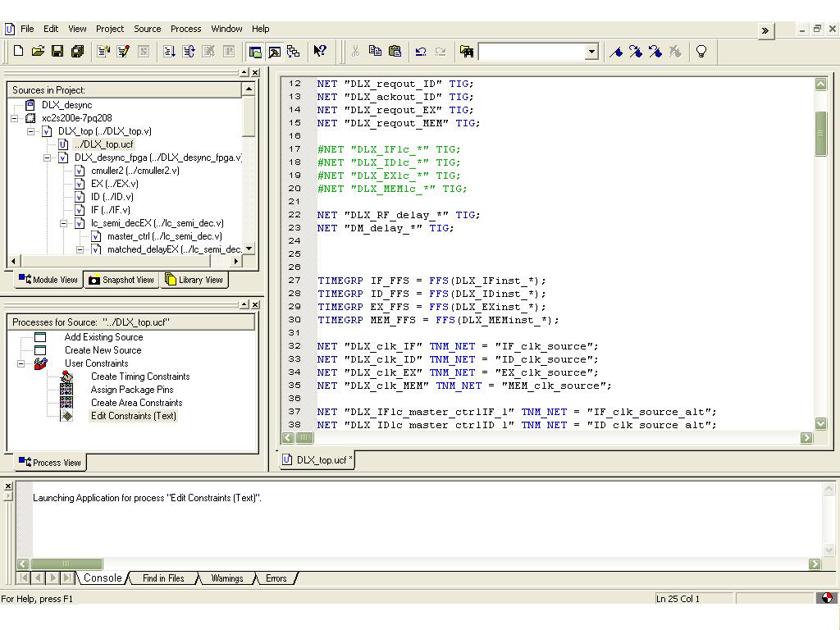This screenshot has width=840, height=630.
Task: Click the New Source wizard icon
Action: (103, 52)
